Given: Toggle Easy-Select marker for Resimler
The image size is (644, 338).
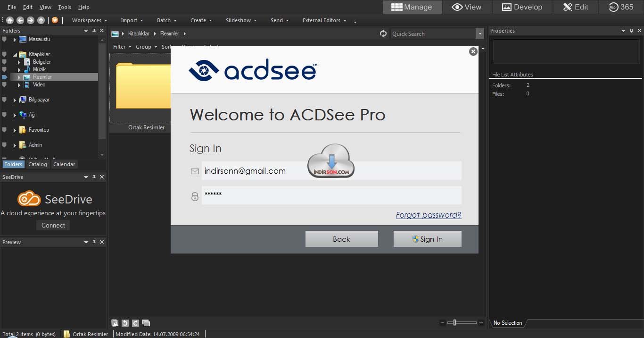Looking at the screenshot, I should pos(4,77).
